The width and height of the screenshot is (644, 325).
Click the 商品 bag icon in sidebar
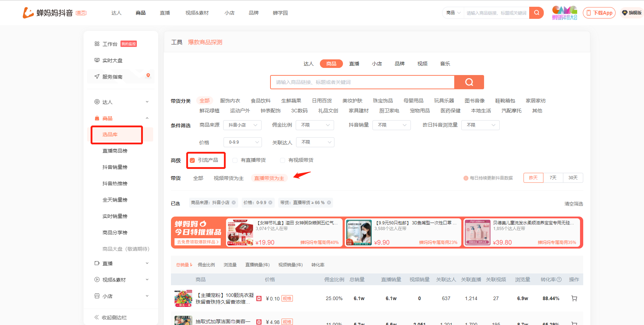(x=97, y=118)
